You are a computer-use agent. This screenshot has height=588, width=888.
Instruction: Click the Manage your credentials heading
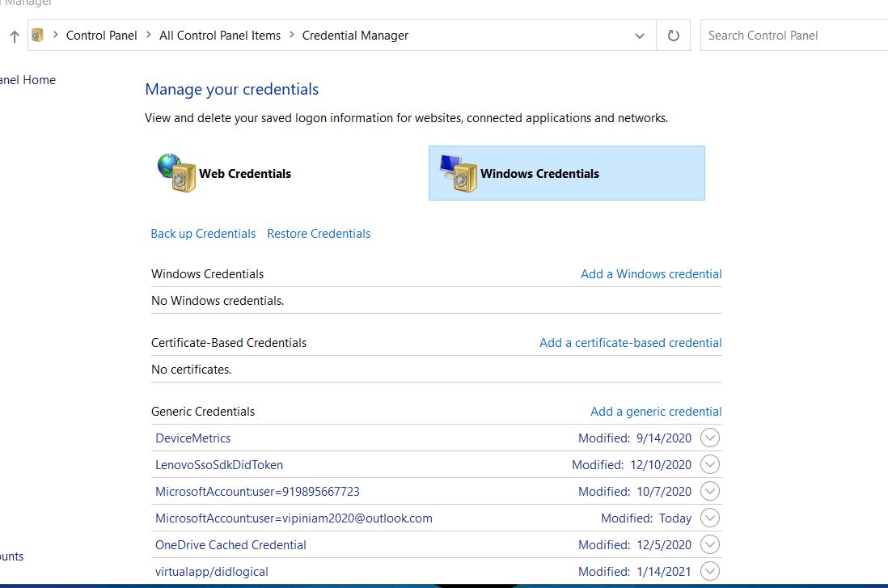(x=231, y=90)
